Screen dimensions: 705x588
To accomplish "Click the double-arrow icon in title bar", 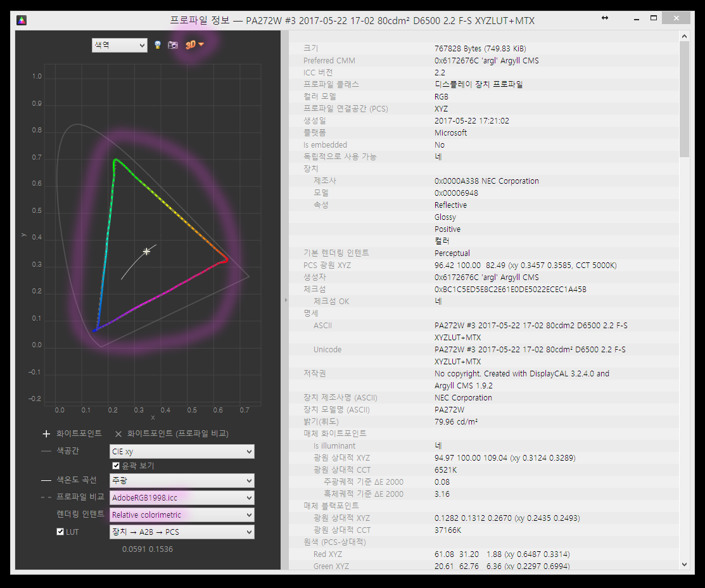I will pyautogui.click(x=605, y=18).
